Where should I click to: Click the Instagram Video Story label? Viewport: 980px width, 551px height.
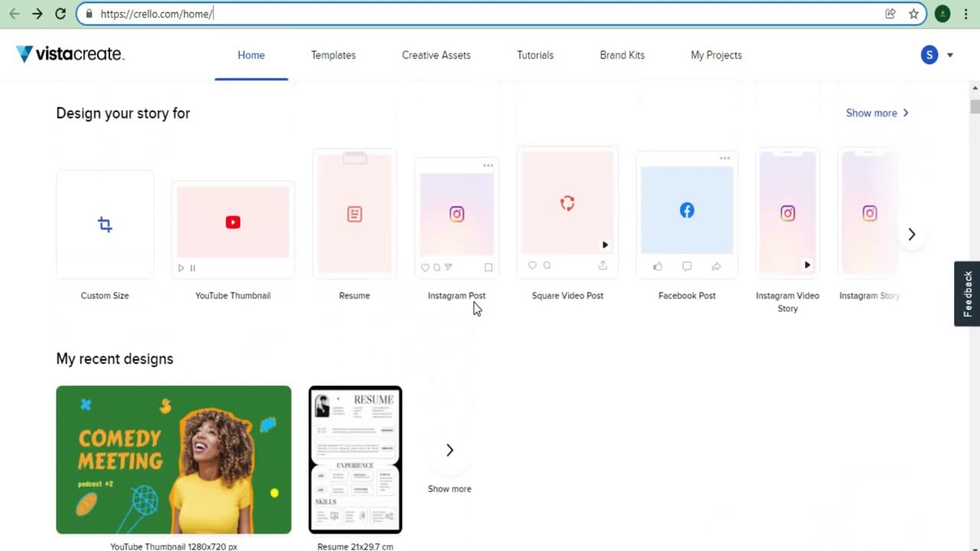point(788,302)
